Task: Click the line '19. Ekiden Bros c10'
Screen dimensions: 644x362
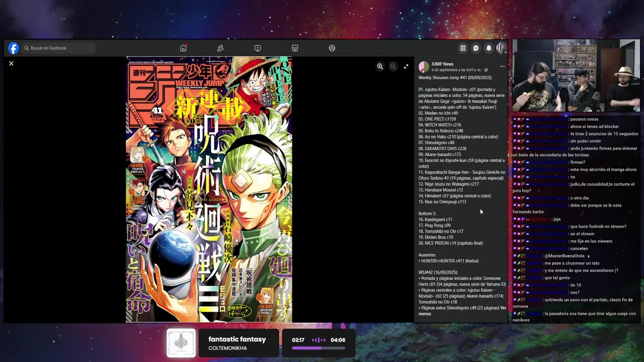Action: [x=436, y=237]
